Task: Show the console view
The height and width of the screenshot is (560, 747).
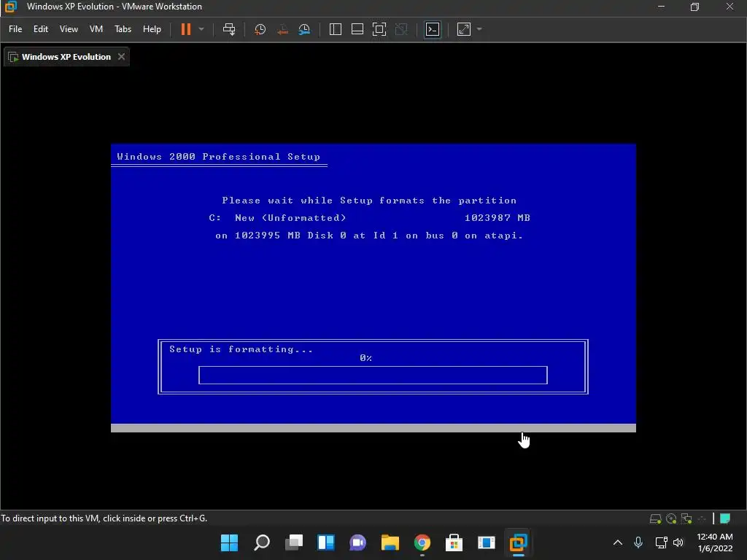Action: coord(433,29)
